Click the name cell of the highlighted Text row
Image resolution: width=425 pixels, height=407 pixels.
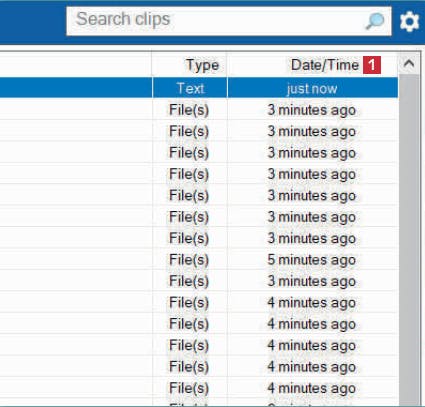coord(76,88)
